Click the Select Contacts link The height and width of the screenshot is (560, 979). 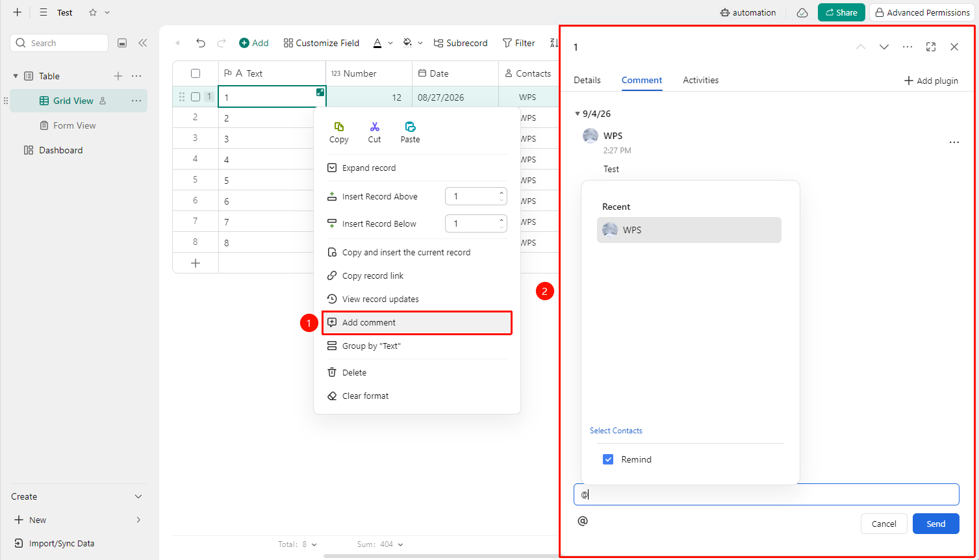(x=616, y=431)
